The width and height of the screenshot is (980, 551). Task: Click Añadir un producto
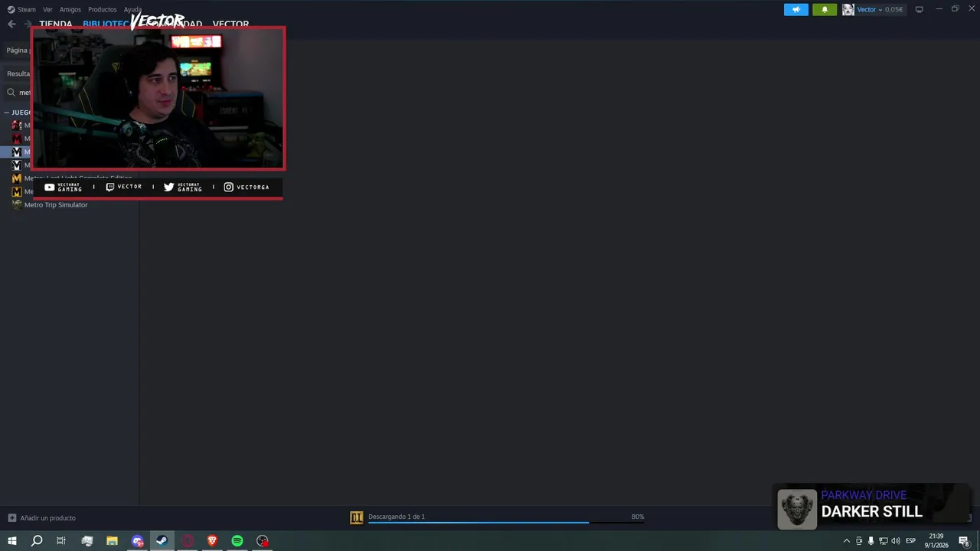point(47,518)
